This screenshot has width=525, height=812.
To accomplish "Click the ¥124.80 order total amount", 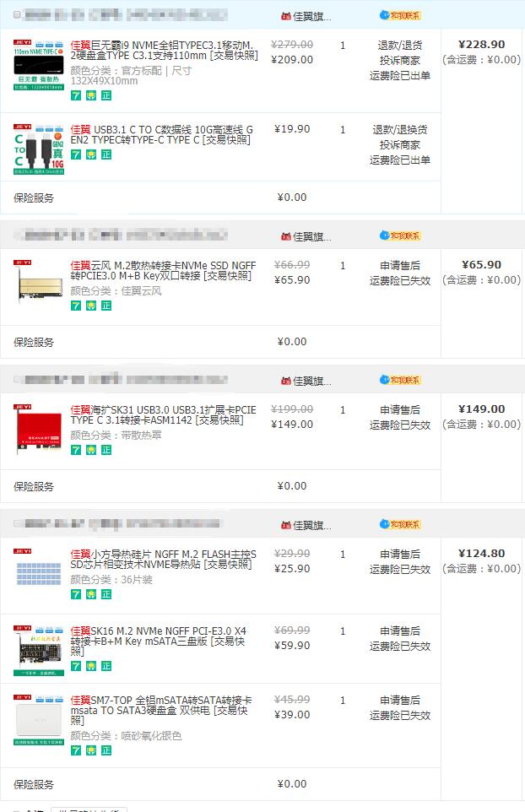I will click(x=481, y=554).
